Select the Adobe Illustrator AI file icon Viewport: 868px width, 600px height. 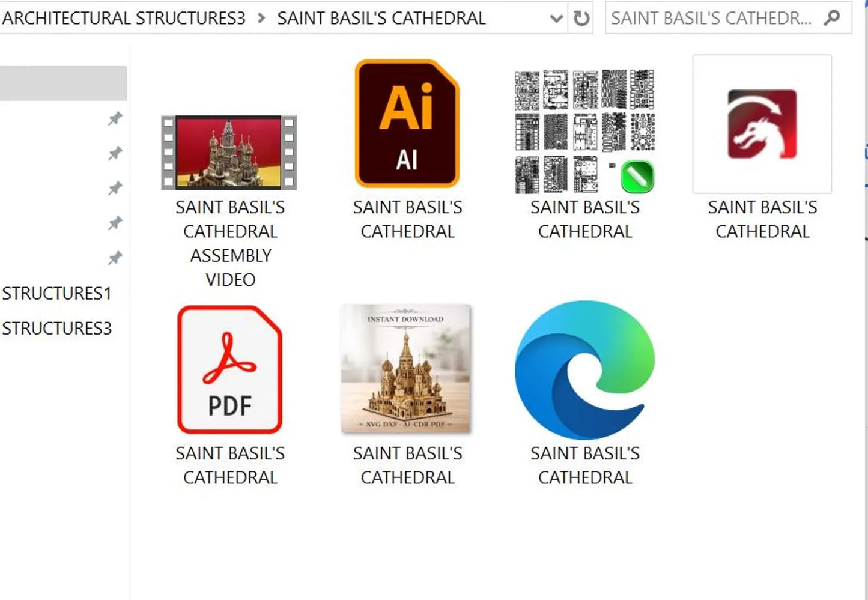407,123
